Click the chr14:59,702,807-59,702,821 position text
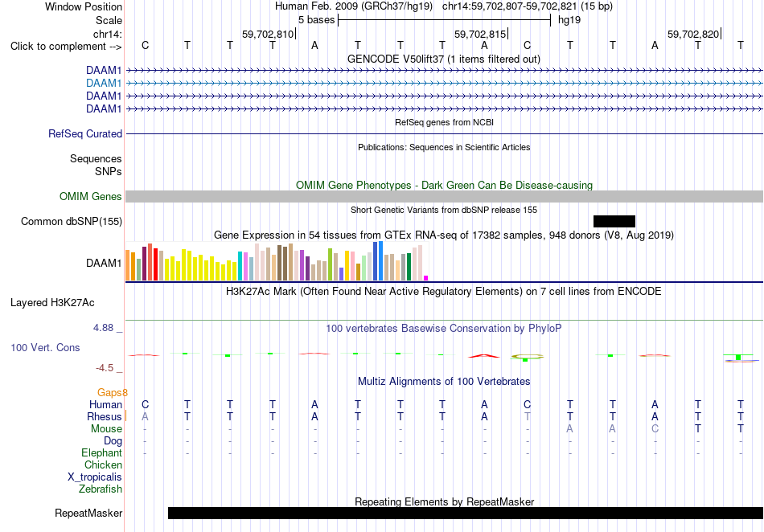This screenshot has height=532, width=764. click(509, 6)
